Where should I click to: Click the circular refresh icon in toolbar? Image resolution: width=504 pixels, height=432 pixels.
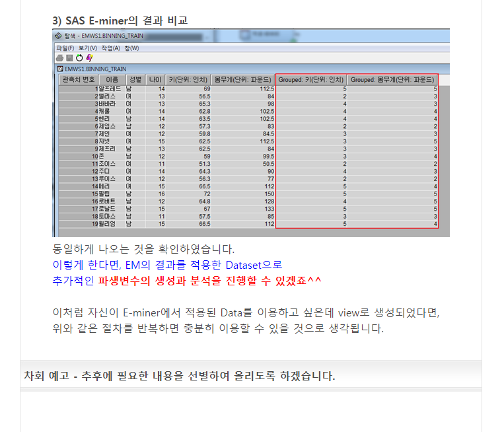(x=79, y=58)
